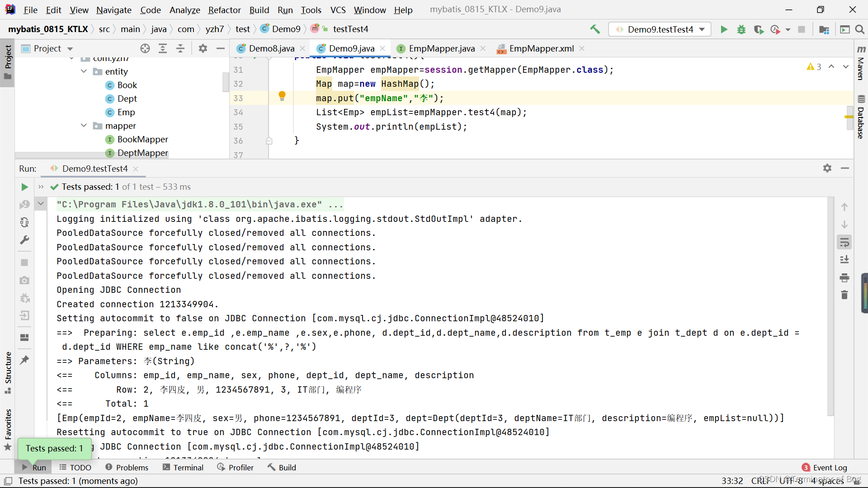
Task: Open Database side panel
Action: (x=861, y=117)
